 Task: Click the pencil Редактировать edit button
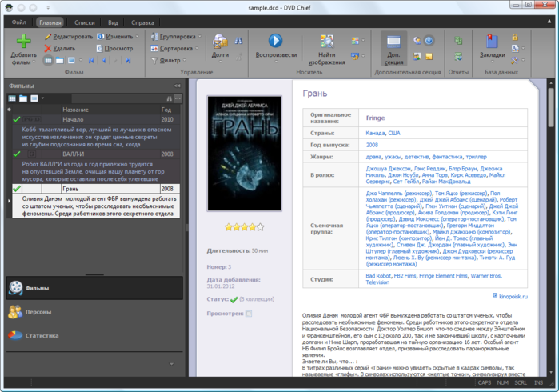[69, 36]
